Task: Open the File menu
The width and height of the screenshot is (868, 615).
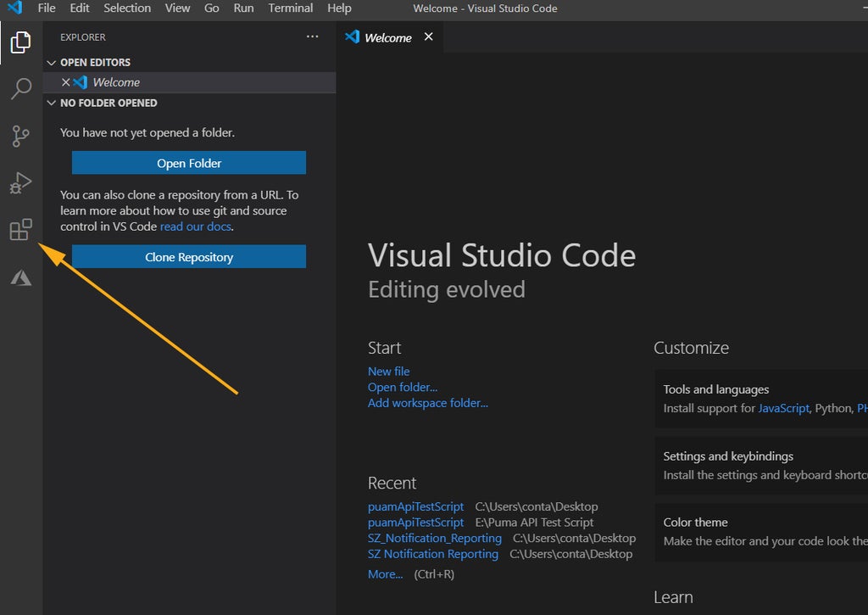Action: tap(47, 8)
